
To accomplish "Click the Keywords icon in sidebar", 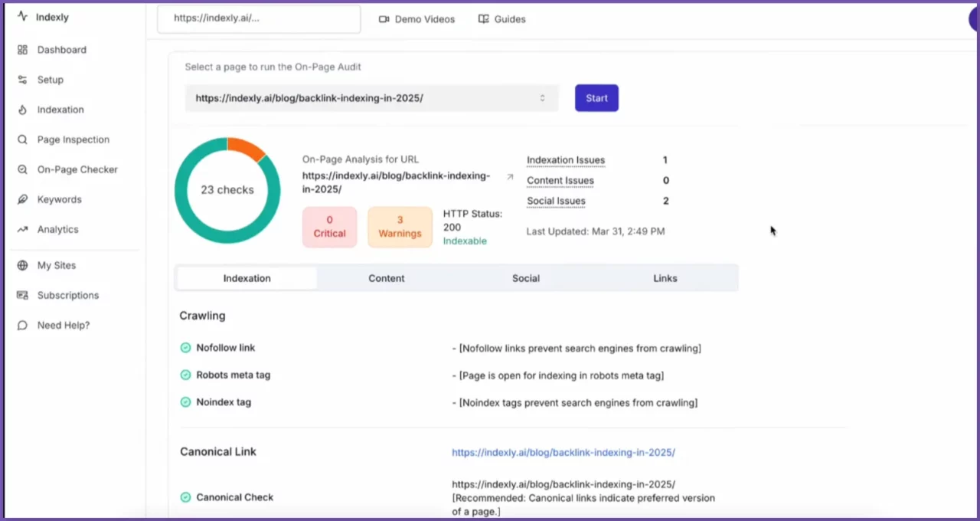I will tap(22, 199).
